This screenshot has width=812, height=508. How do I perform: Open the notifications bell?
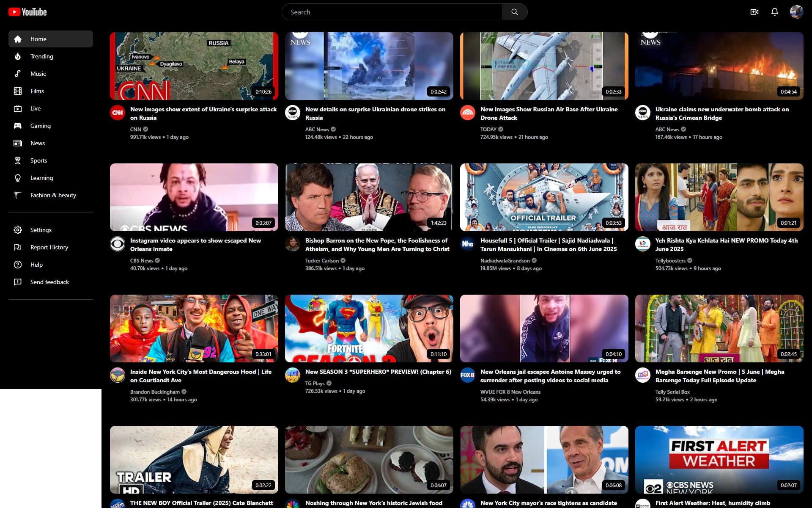click(x=774, y=12)
